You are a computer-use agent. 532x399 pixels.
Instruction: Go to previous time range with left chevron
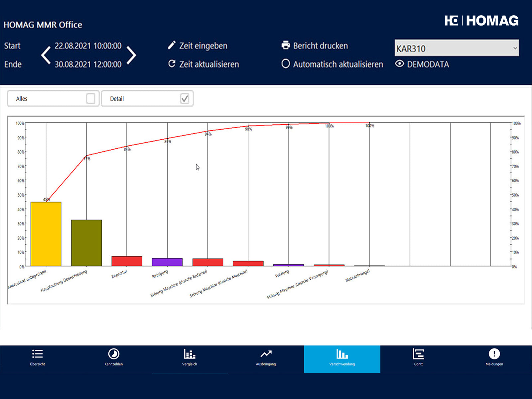tap(46, 55)
